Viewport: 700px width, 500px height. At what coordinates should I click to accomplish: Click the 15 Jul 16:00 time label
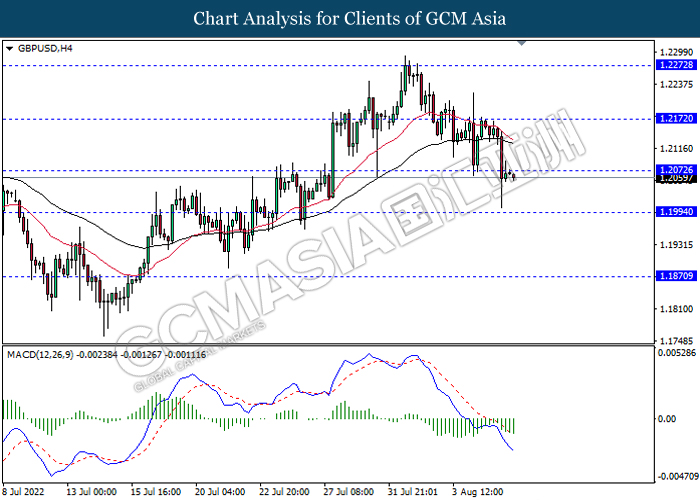point(156,492)
